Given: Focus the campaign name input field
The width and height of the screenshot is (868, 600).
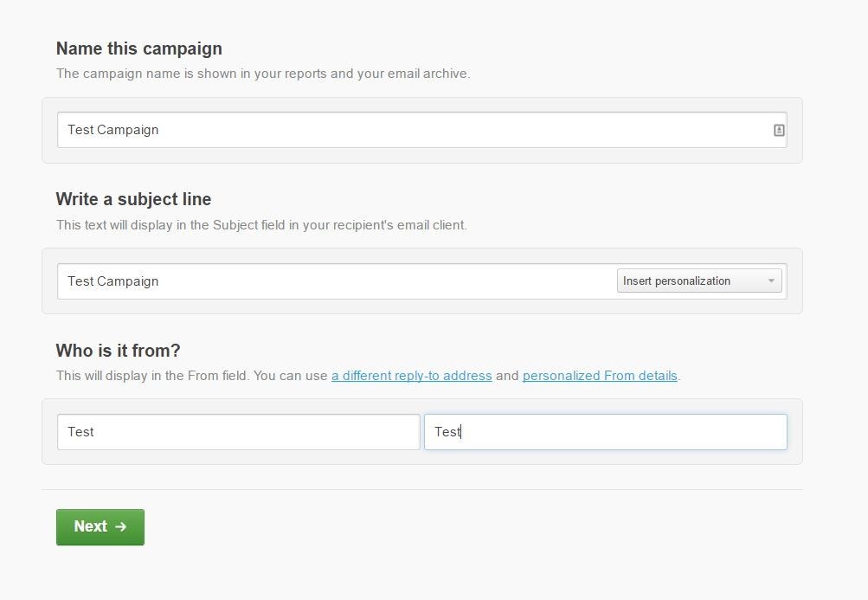Looking at the screenshot, I should click(421, 130).
